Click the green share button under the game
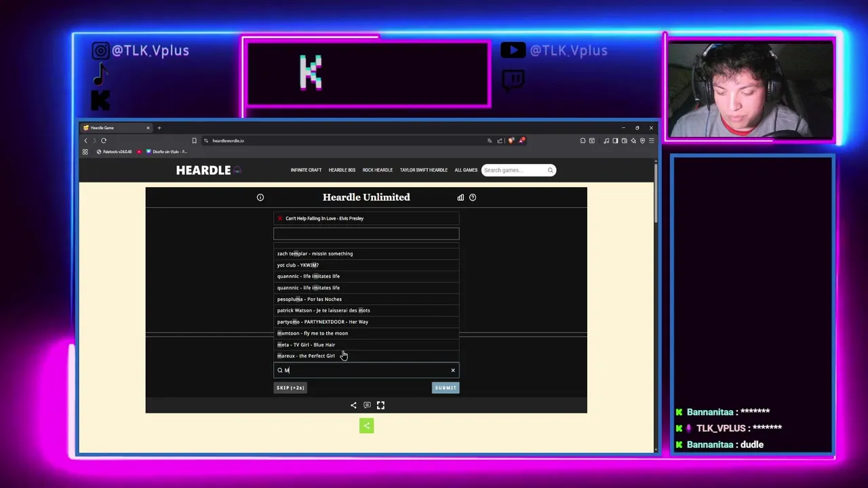The height and width of the screenshot is (488, 868). (366, 426)
